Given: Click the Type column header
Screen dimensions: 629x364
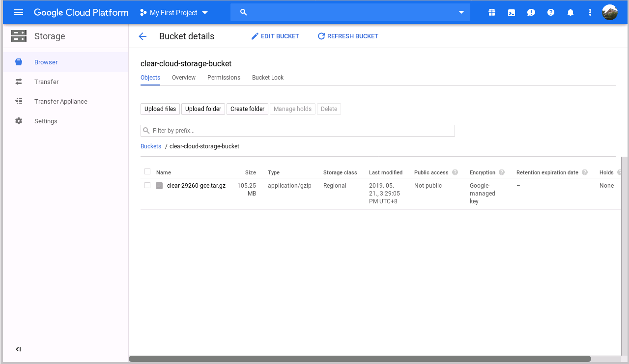Looking at the screenshot, I should tap(274, 172).
